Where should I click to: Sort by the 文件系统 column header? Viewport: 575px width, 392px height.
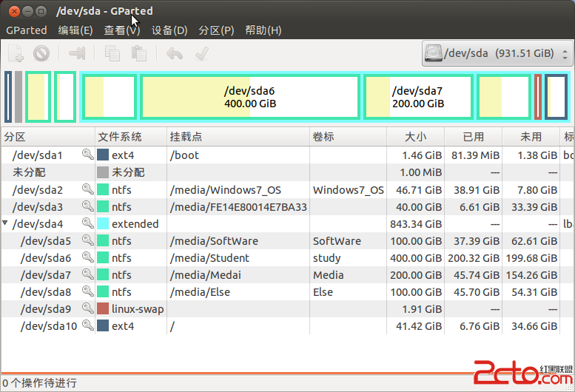[x=131, y=137]
